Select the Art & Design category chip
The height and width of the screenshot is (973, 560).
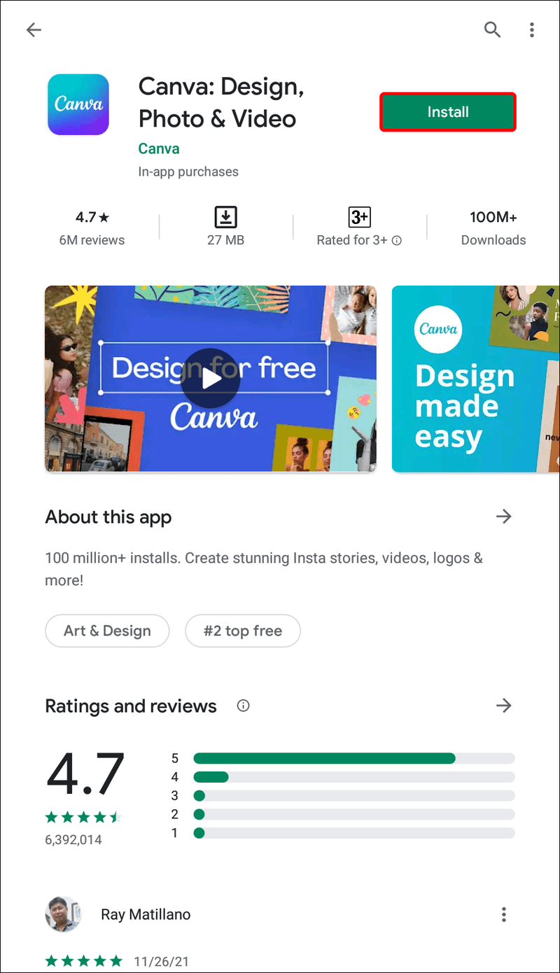coord(107,631)
